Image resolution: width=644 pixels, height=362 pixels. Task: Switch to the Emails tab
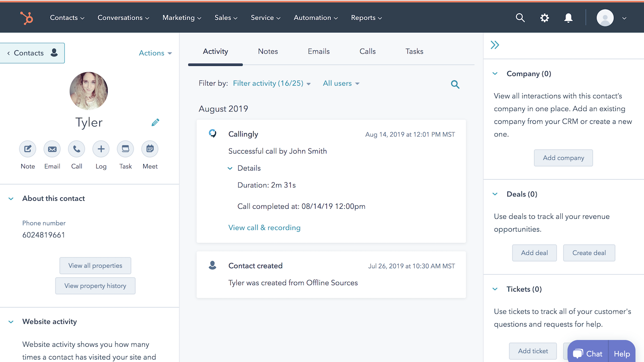click(318, 51)
